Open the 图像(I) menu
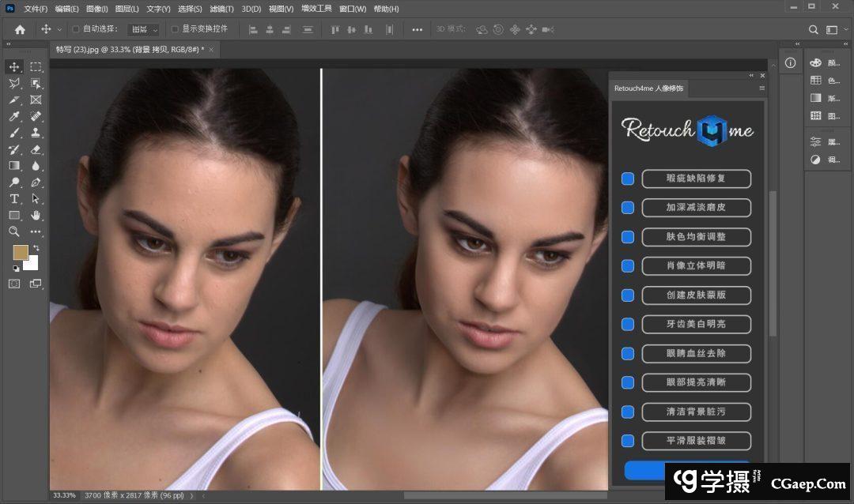854x504 pixels. click(x=97, y=9)
